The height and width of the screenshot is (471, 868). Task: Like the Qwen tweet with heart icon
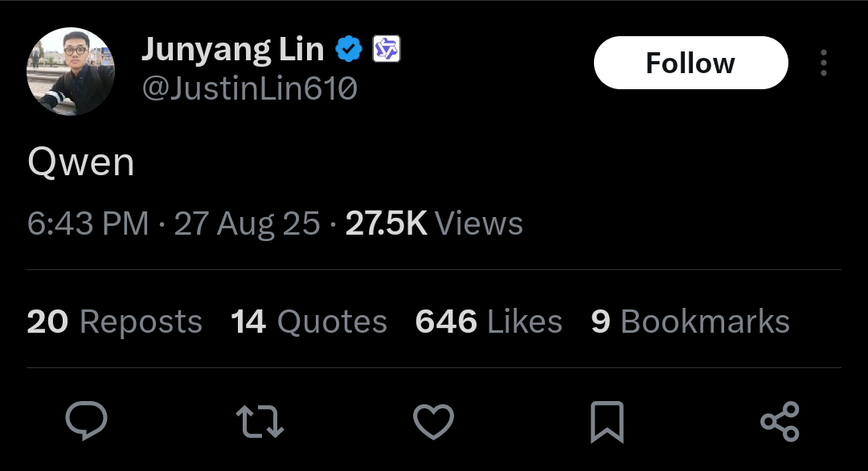tap(433, 422)
